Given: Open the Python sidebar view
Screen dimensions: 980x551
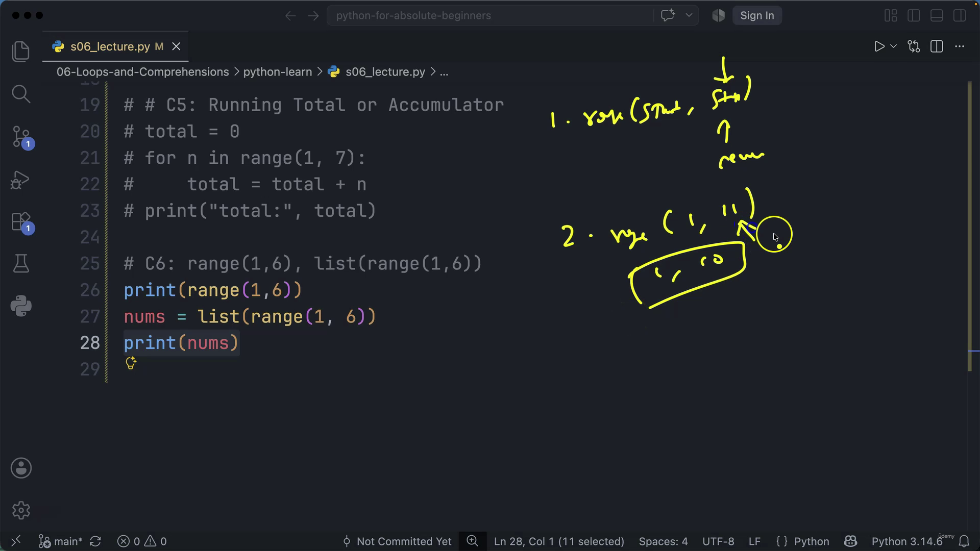Looking at the screenshot, I should click(21, 306).
